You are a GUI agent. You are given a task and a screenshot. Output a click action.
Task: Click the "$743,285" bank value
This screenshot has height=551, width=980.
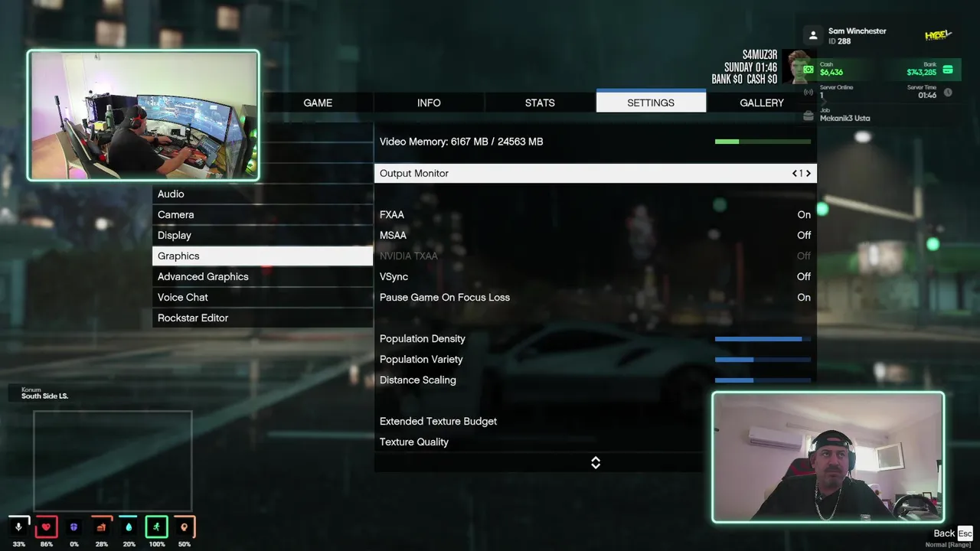[922, 73]
